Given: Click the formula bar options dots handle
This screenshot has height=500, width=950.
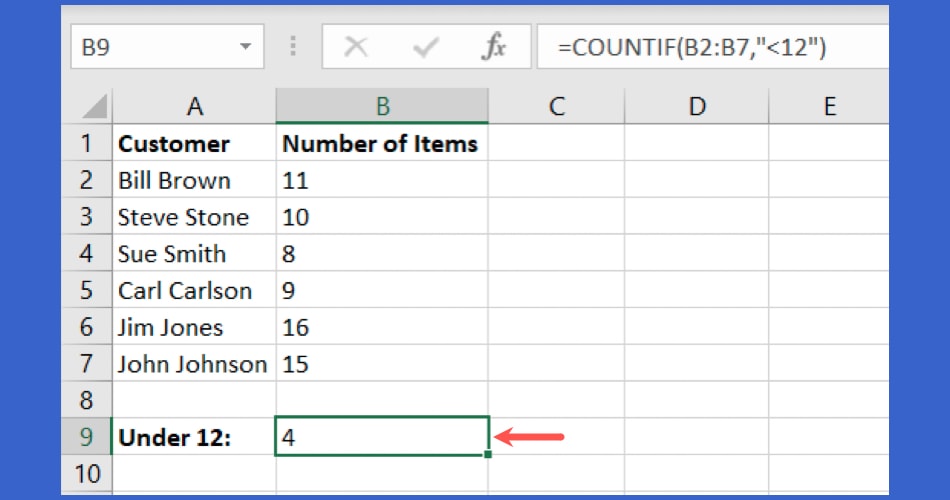Looking at the screenshot, I should tap(293, 46).
